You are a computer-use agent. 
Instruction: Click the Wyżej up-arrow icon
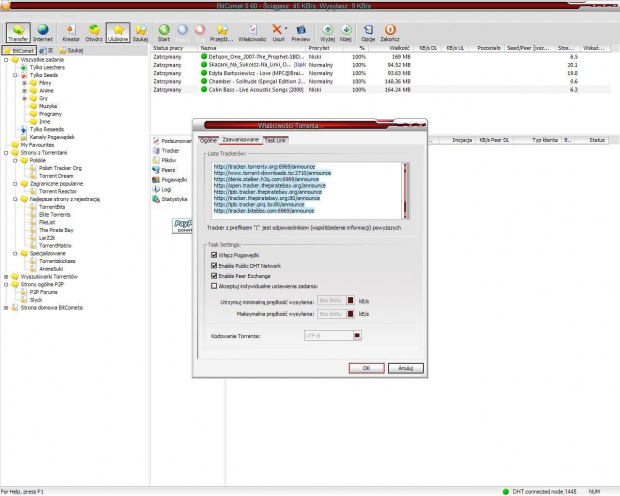[327, 32]
